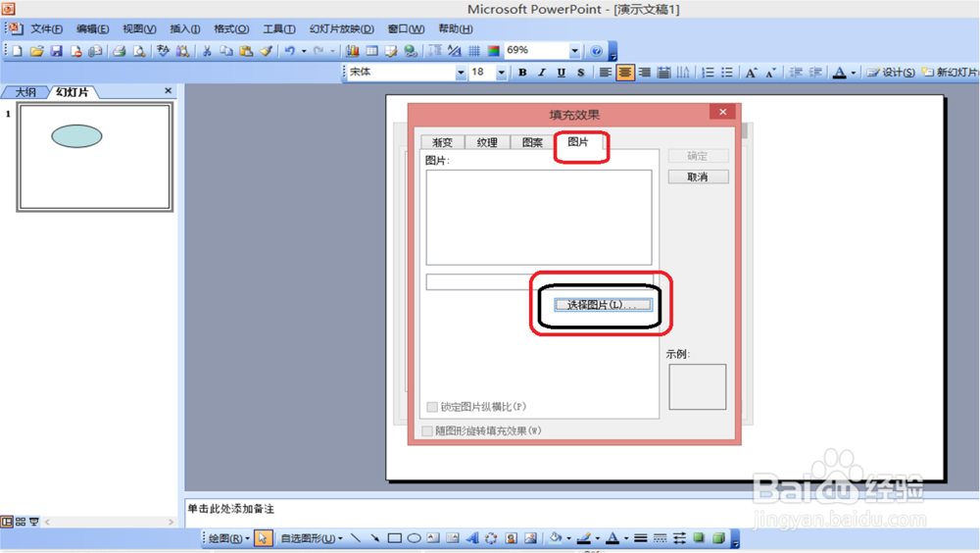980x553 pixels.
Task: Insert a diagram or organization chart
Action: coord(491,538)
